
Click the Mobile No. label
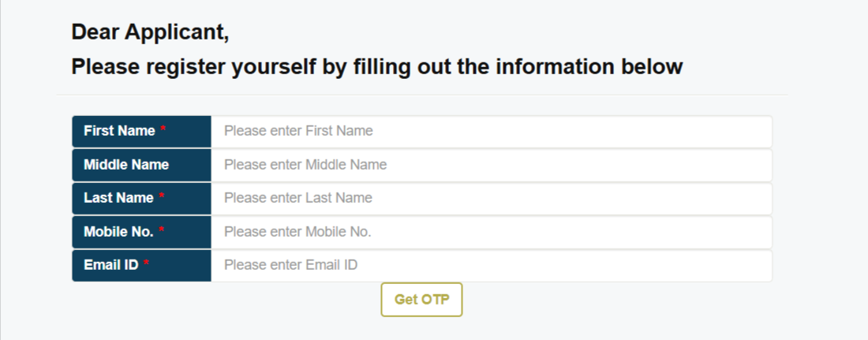[x=118, y=232]
